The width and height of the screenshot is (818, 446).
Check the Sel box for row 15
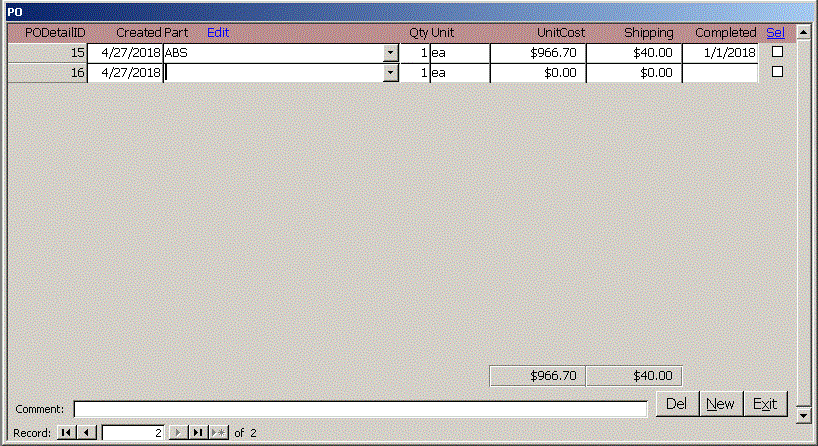(x=777, y=52)
